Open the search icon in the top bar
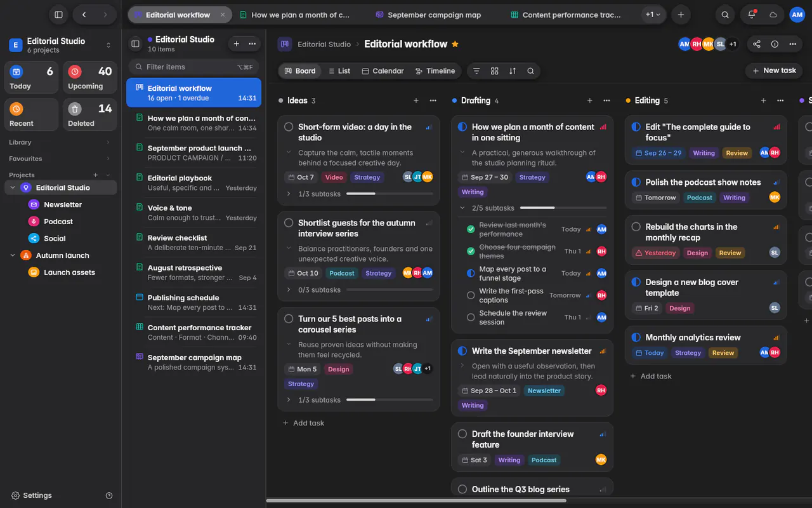The image size is (812, 508). tap(725, 15)
